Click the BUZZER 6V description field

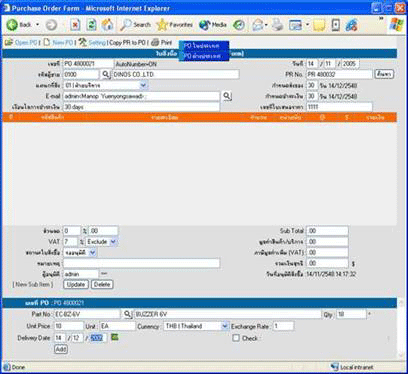click(x=227, y=314)
